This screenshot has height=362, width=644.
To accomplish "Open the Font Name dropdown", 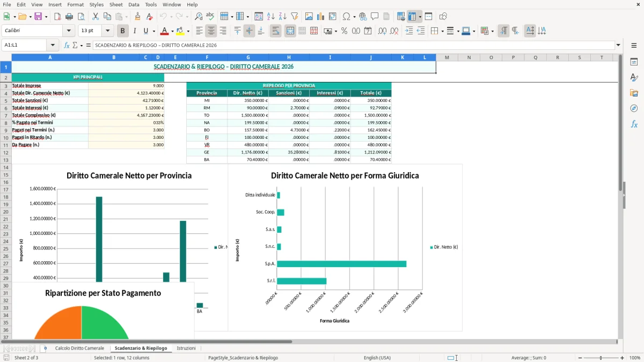I will (x=69, y=31).
